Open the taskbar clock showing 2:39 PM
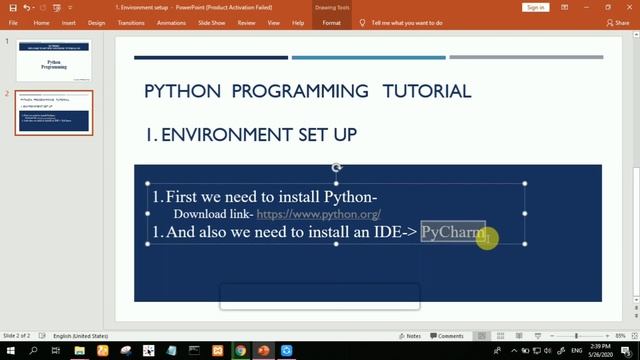This screenshot has height=360, width=640. tap(600, 351)
